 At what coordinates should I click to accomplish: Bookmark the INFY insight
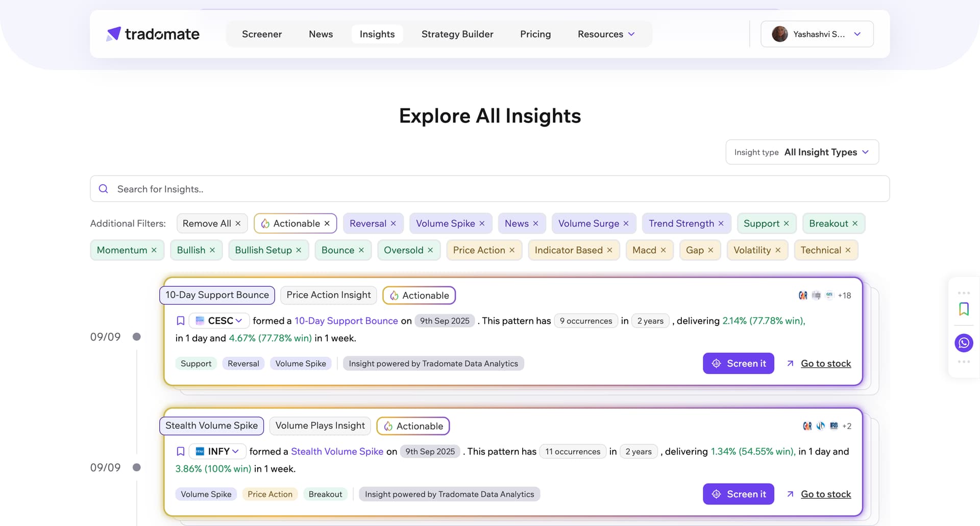point(181,452)
